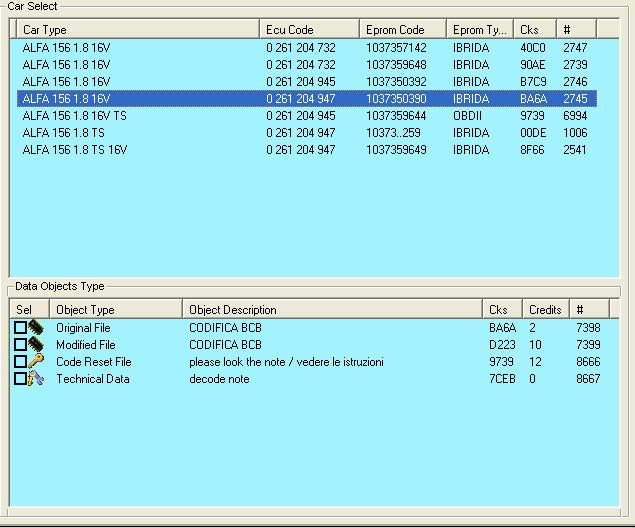The width and height of the screenshot is (635, 528).
Task: Click the tools icon for Technical Data
Action: point(37,379)
